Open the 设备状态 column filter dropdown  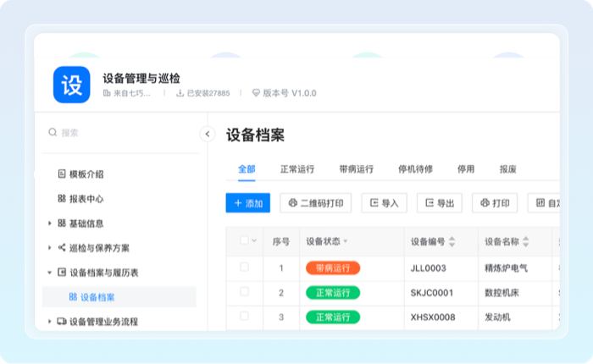pos(346,242)
